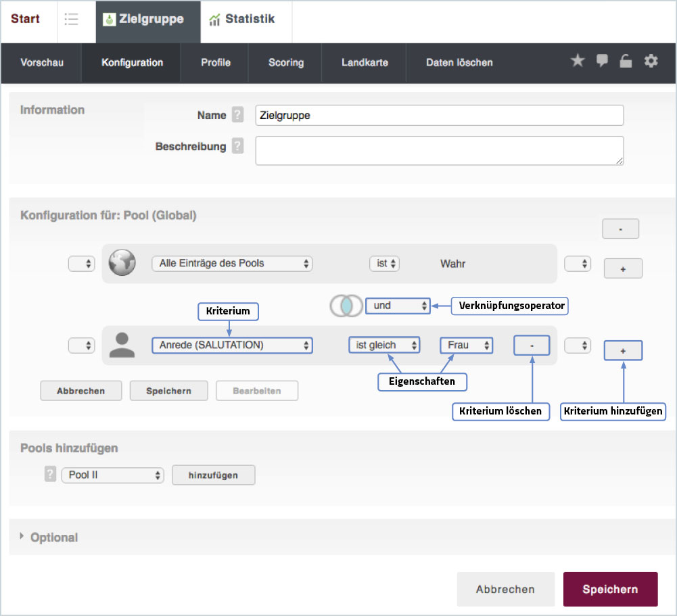Open the 'Anrede (SALUTATION)' criterion dropdown
This screenshot has height=616, width=677.
point(232,346)
